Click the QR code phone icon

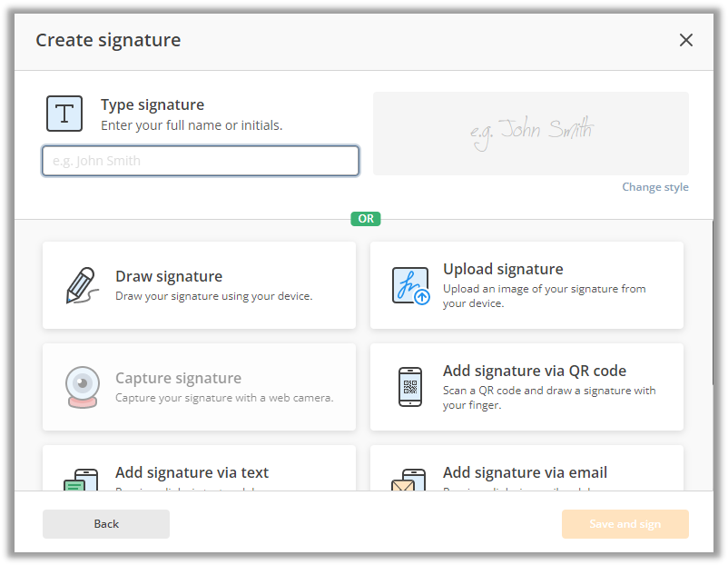(410, 387)
